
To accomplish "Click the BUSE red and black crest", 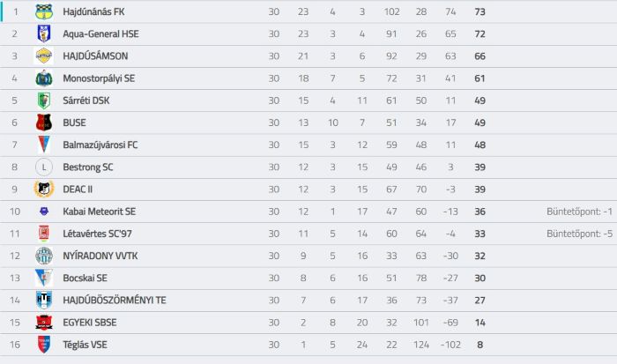I will [44, 123].
